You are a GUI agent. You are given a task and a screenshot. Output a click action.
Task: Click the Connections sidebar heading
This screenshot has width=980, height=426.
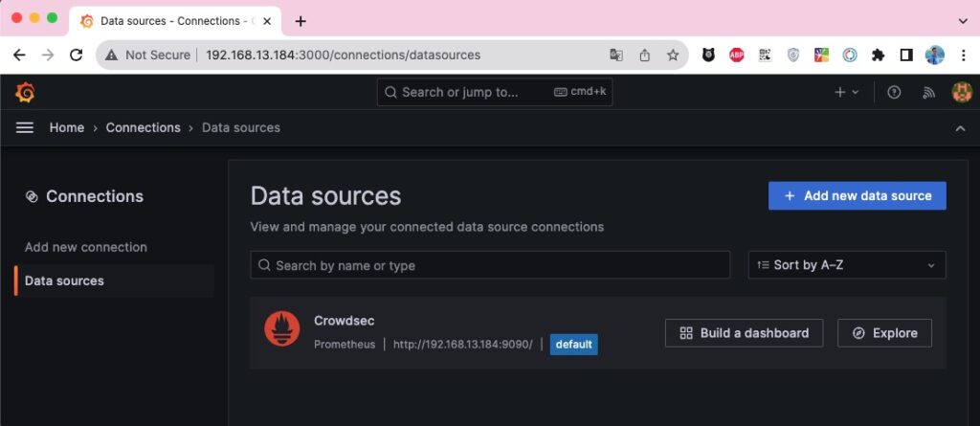pyautogui.click(x=95, y=196)
